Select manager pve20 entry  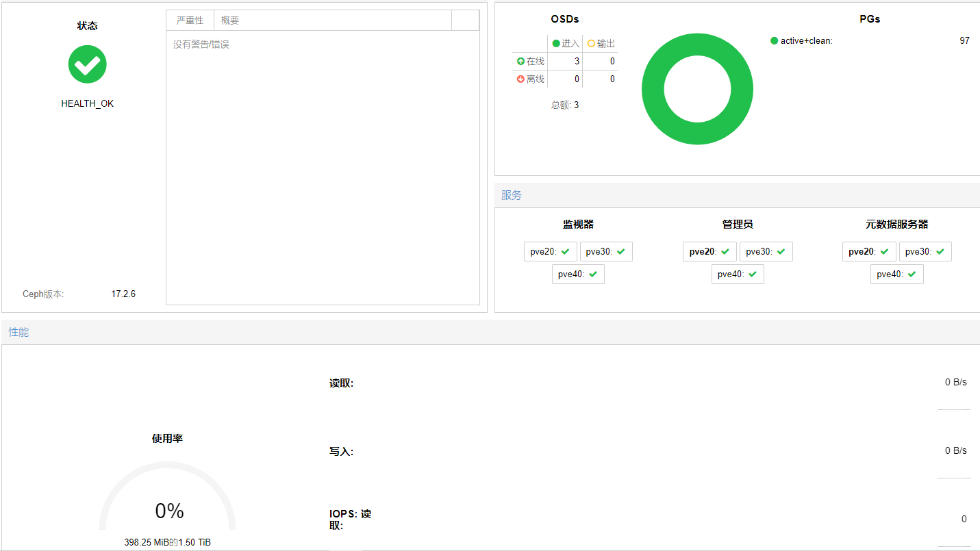(x=709, y=251)
